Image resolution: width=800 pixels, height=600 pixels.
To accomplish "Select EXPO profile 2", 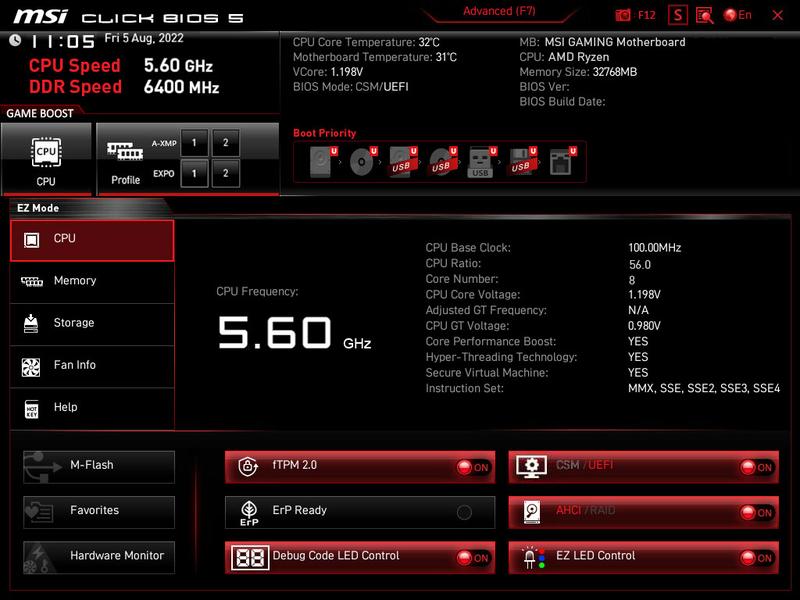I will click(226, 173).
